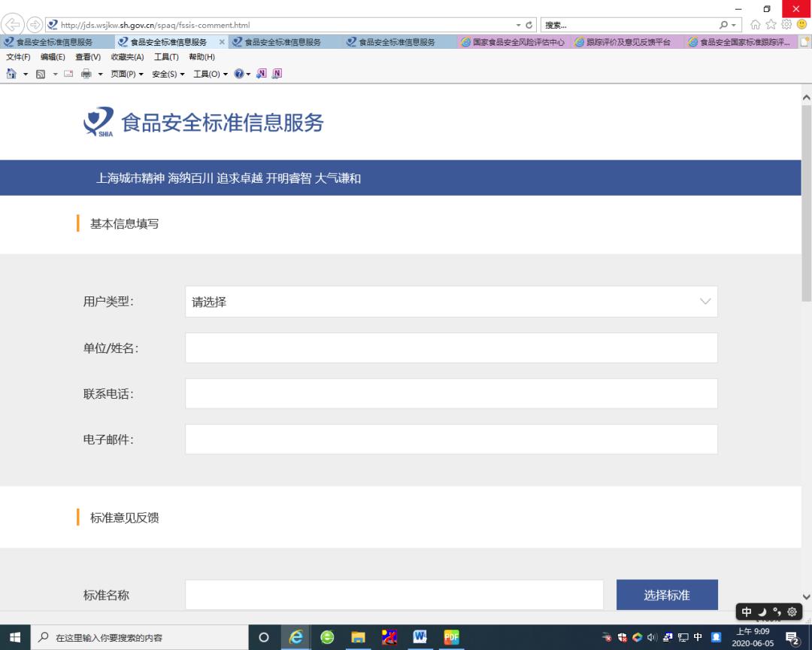
Task: Click the RSS feeds icon in command bar
Action: click(41, 74)
